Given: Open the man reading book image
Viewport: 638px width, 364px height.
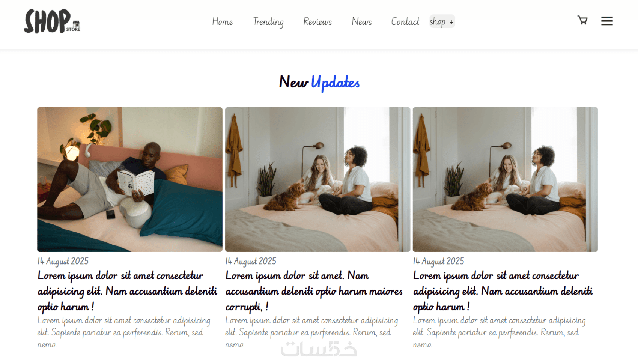Looking at the screenshot, I should (130, 179).
